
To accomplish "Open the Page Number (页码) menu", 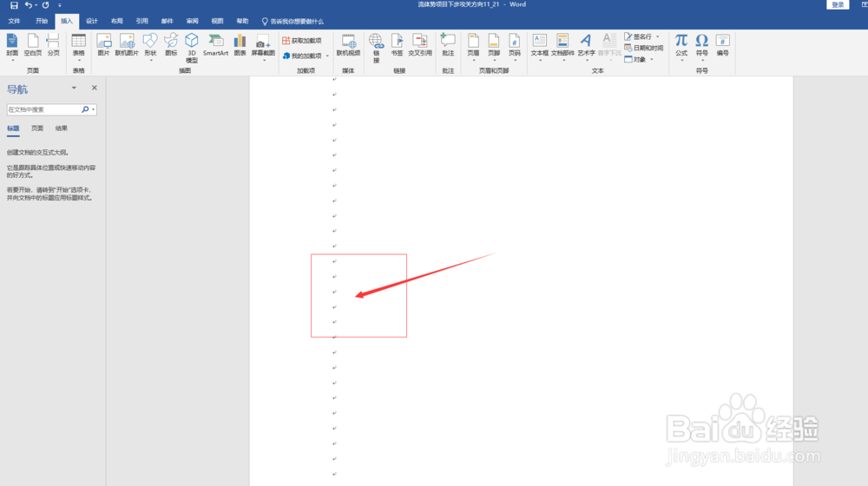I will pos(514,47).
